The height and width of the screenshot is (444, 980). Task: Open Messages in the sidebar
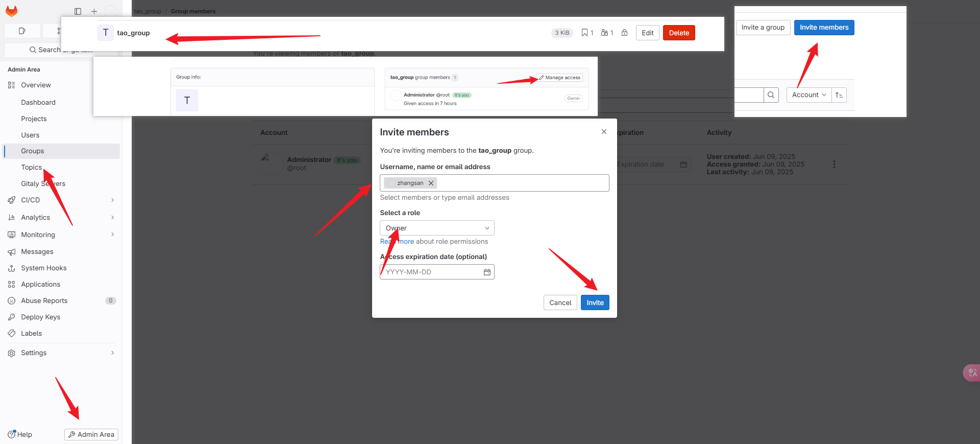37,252
